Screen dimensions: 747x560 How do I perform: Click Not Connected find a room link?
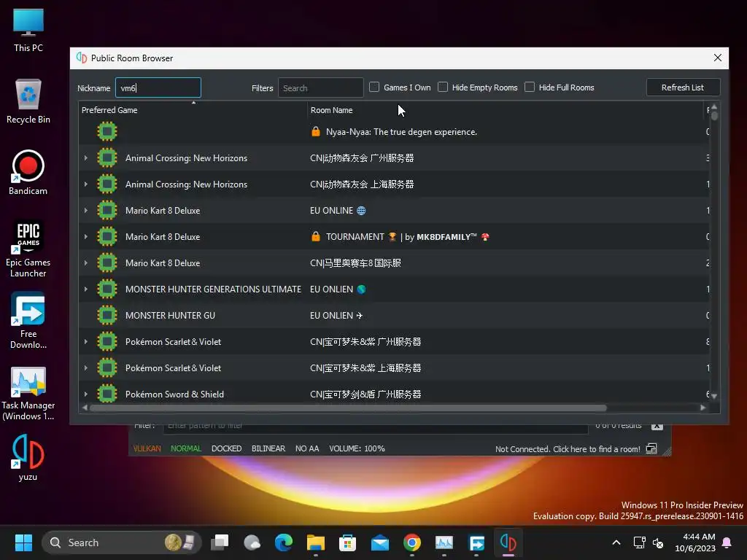pos(568,449)
